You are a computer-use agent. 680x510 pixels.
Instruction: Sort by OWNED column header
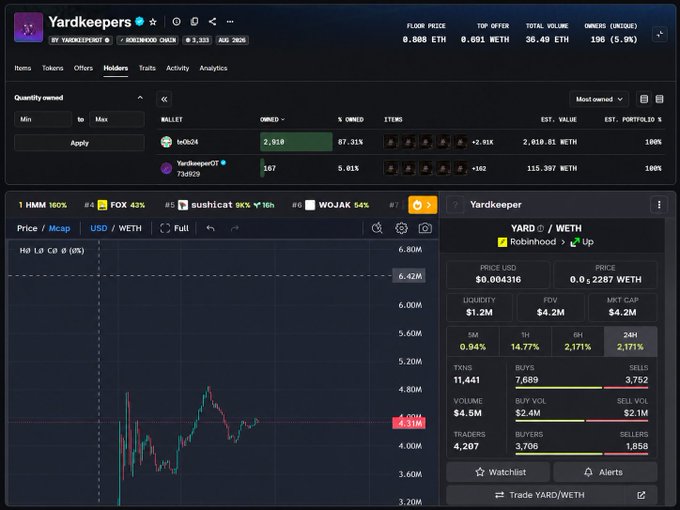point(272,119)
